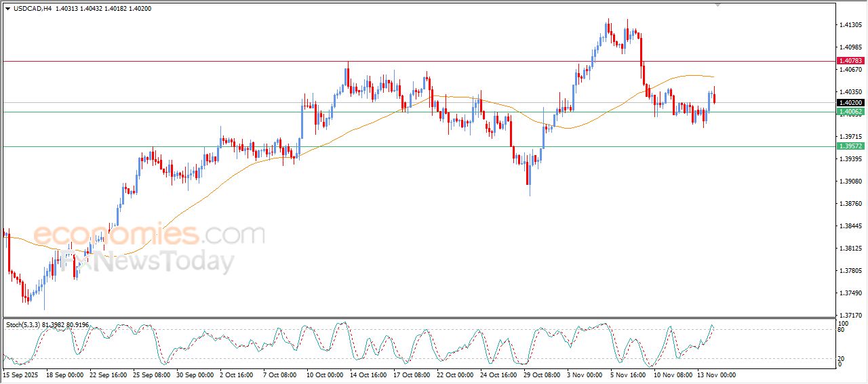Image resolution: width=868 pixels, height=384 pixels.
Task: Select the red 1.40783 price label
Action: (850, 61)
